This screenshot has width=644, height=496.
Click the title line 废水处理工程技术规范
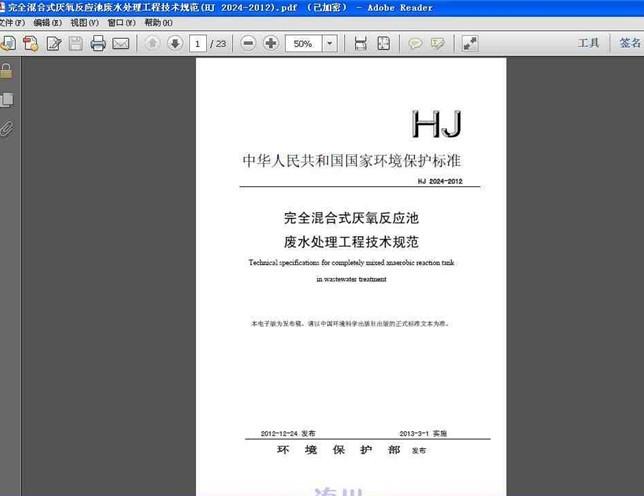pos(351,242)
